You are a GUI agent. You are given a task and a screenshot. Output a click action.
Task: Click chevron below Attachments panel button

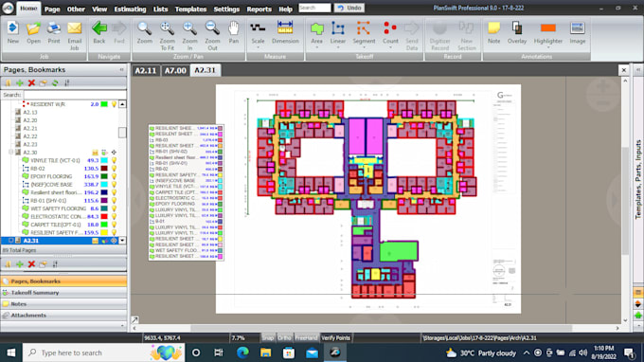click(x=122, y=326)
